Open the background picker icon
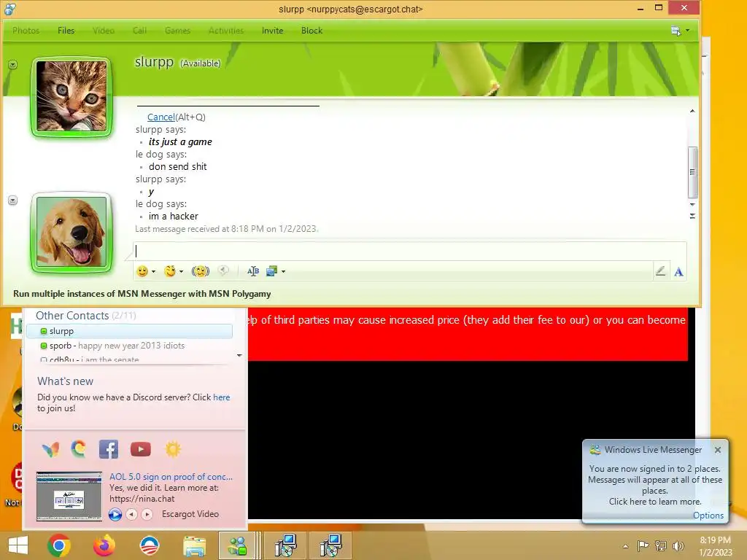The height and width of the screenshot is (560, 747). point(271,271)
